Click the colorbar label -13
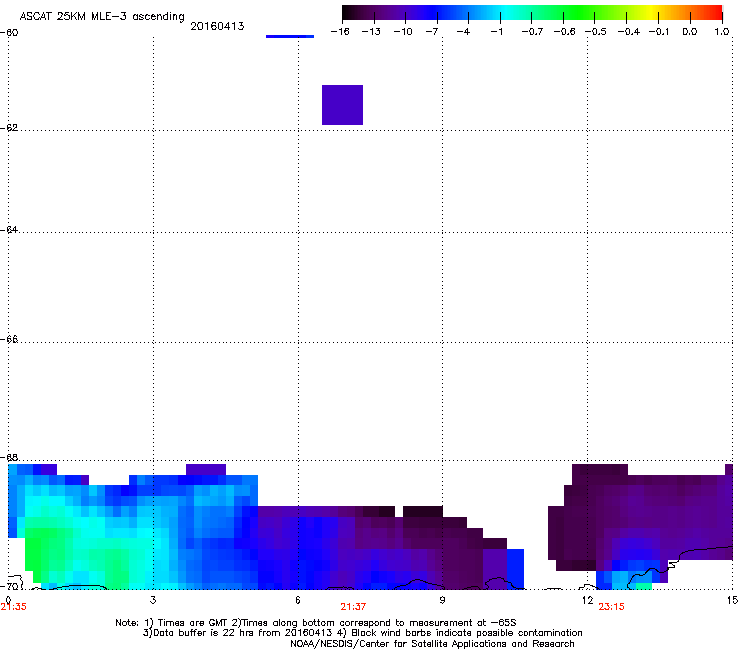740x650 pixels. click(x=371, y=32)
